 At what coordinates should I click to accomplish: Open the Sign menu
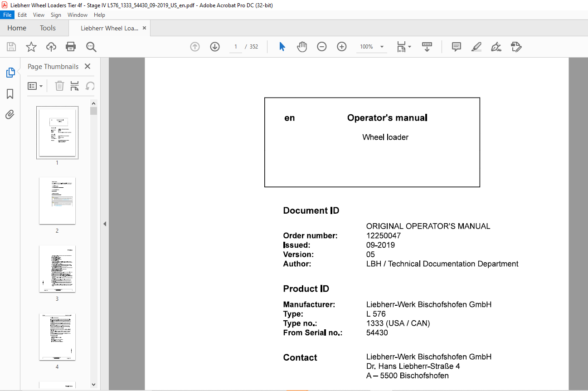coord(56,15)
